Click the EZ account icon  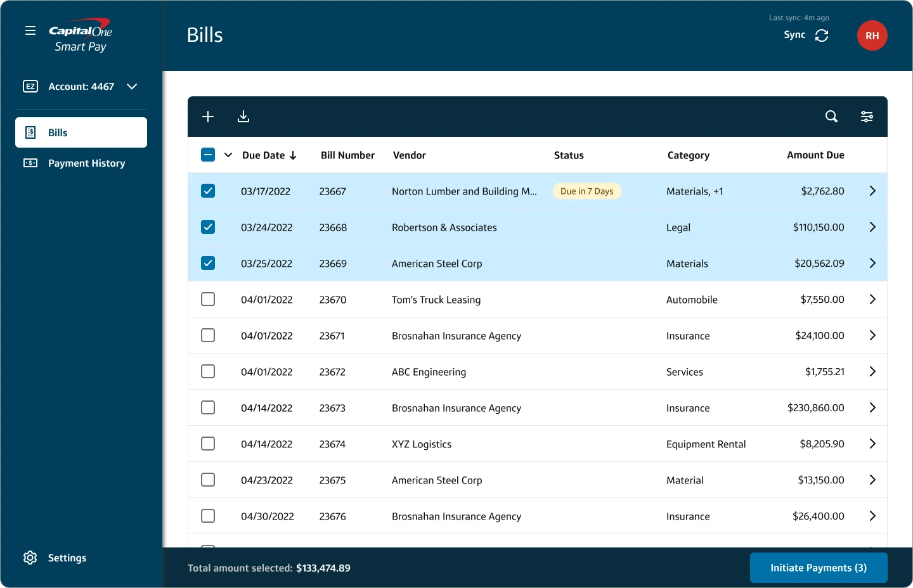[30, 86]
